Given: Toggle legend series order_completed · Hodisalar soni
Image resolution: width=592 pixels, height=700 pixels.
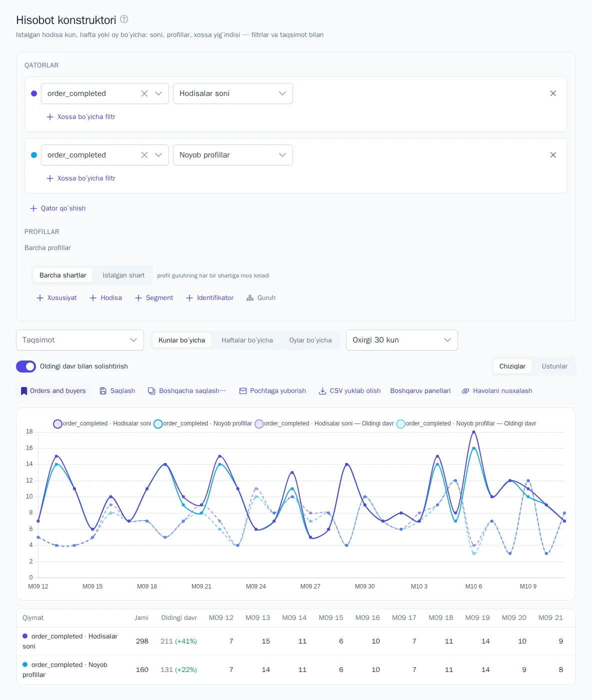Looking at the screenshot, I should (x=102, y=424).
